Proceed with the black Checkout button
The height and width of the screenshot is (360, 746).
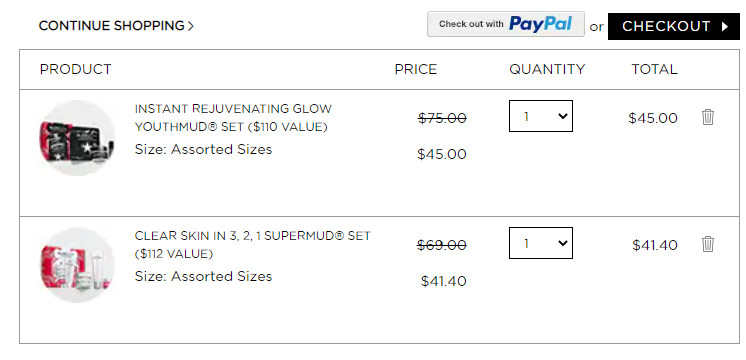(x=674, y=27)
